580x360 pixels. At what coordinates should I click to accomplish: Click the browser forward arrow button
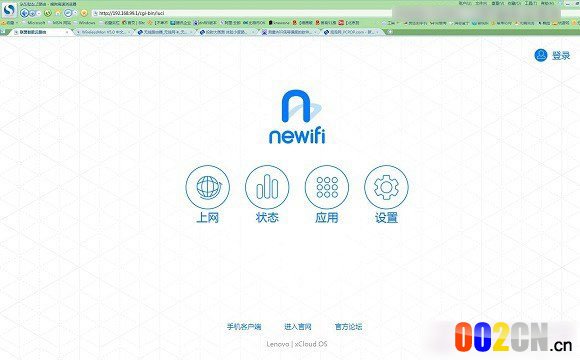pos(32,13)
